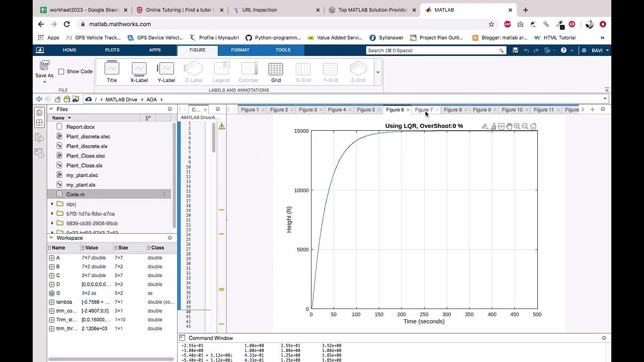Click the editor warning indicator icon

(x=222, y=126)
